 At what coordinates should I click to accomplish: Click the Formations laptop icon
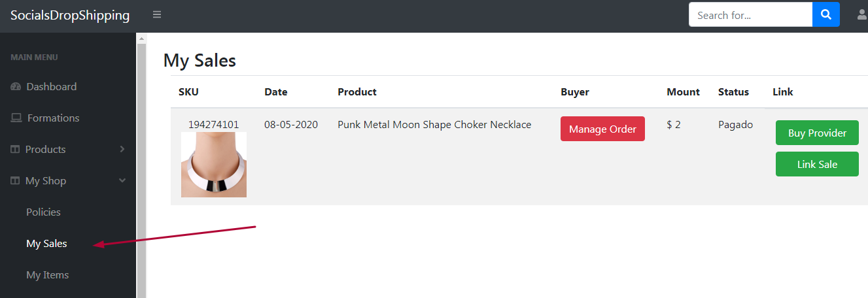pyautogui.click(x=16, y=118)
